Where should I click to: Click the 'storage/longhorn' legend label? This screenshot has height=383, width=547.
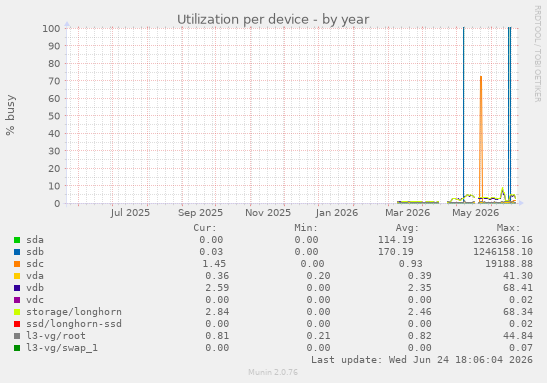tap(74, 312)
